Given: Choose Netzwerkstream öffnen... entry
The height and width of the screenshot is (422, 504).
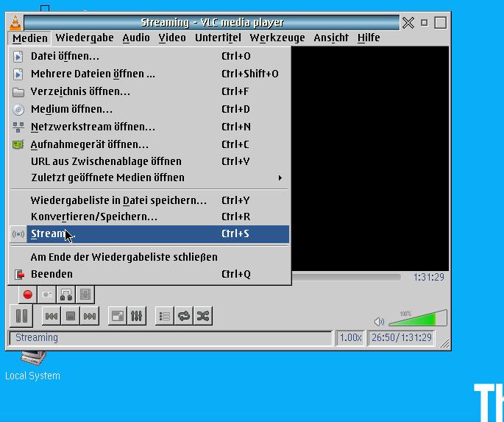Looking at the screenshot, I should [149, 127].
